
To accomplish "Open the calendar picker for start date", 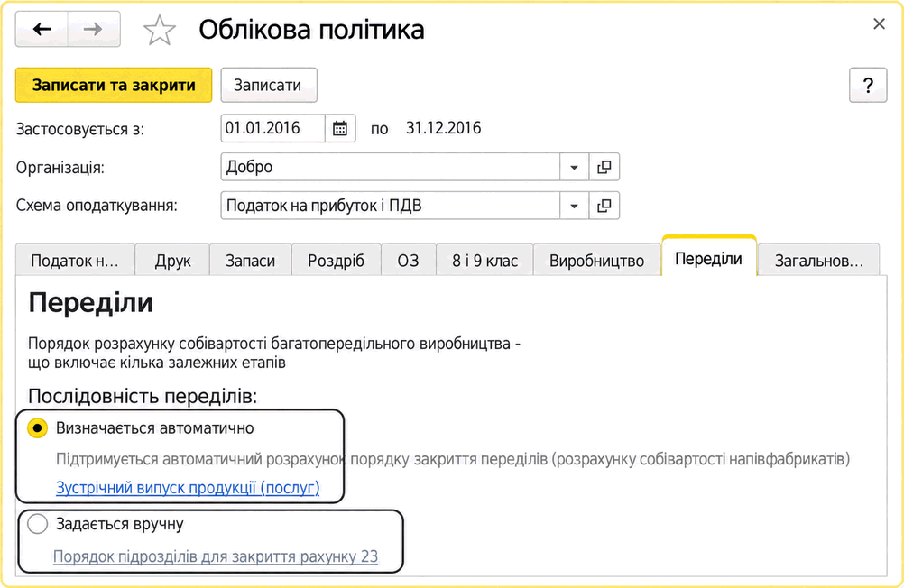I will click(x=340, y=128).
